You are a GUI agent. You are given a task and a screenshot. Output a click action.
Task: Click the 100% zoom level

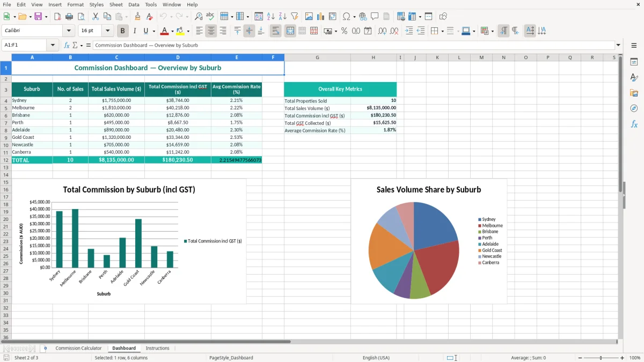pyautogui.click(x=635, y=358)
